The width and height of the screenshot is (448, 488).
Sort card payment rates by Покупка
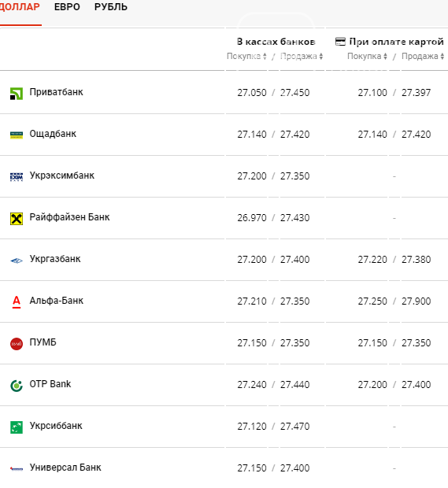367,57
